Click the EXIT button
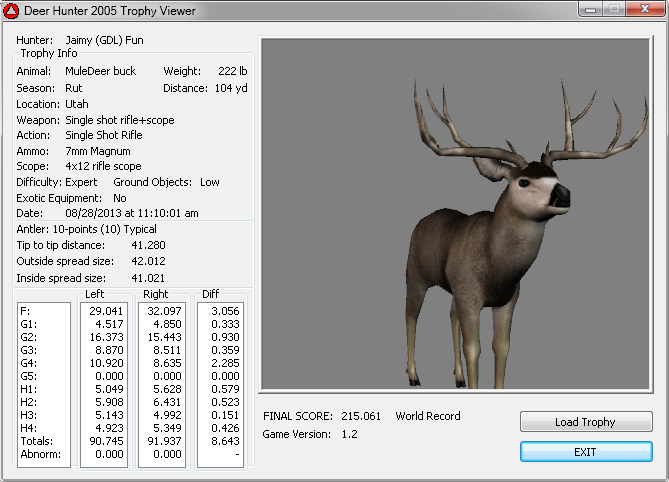 pos(585,452)
